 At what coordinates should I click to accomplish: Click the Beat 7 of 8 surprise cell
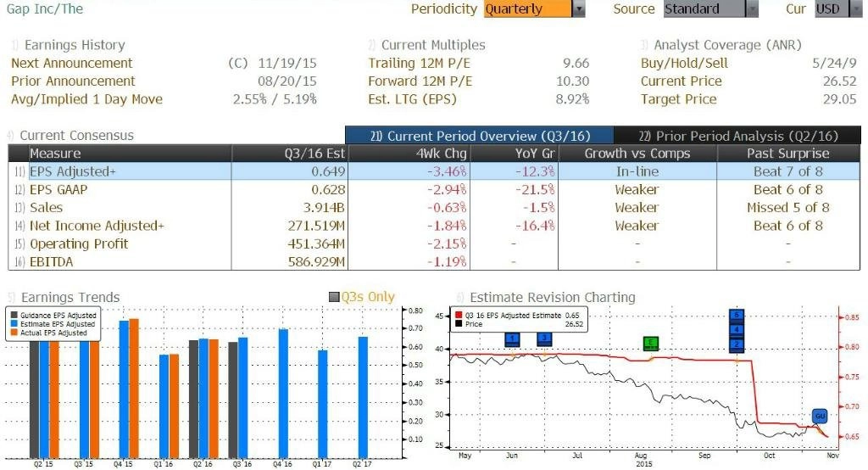coord(787,171)
